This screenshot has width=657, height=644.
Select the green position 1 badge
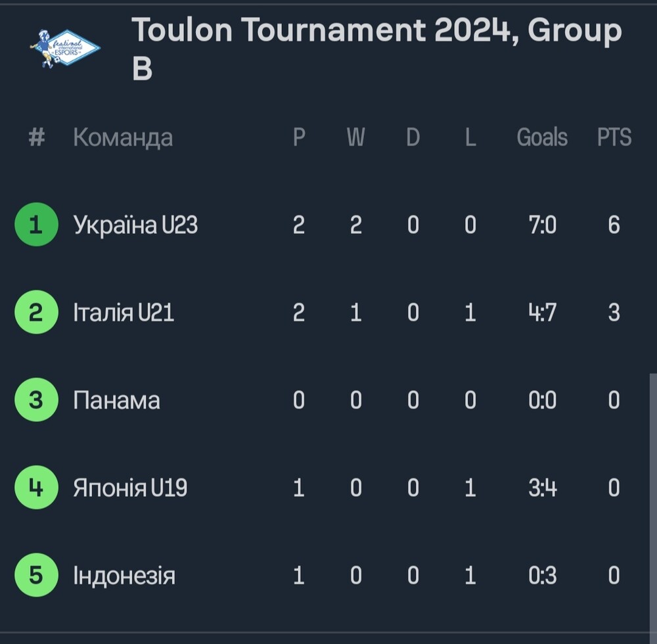coord(36,224)
